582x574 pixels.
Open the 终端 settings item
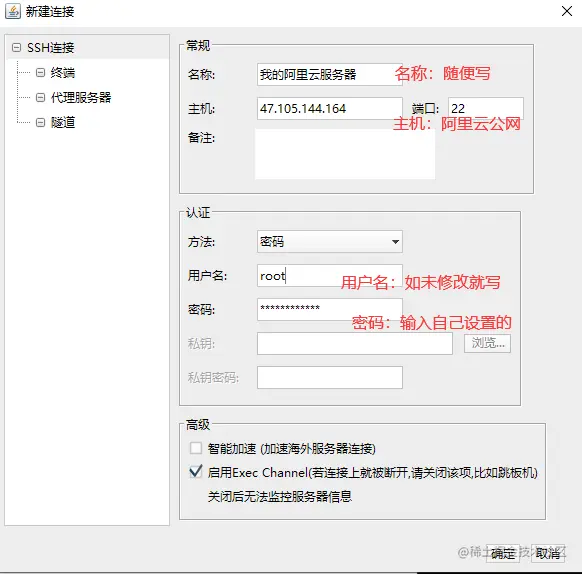click(63, 72)
